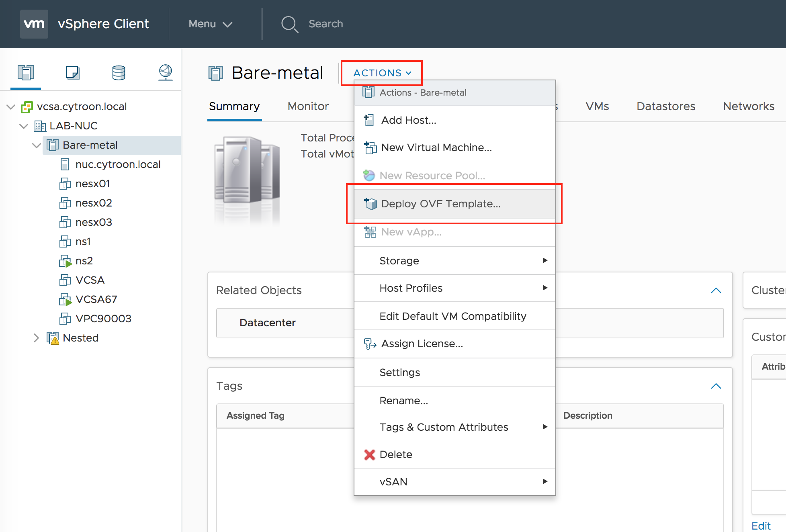Image resolution: width=786 pixels, height=532 pixels.
Task: Switch to the Summary tab
Action: [x=234, y=106]
